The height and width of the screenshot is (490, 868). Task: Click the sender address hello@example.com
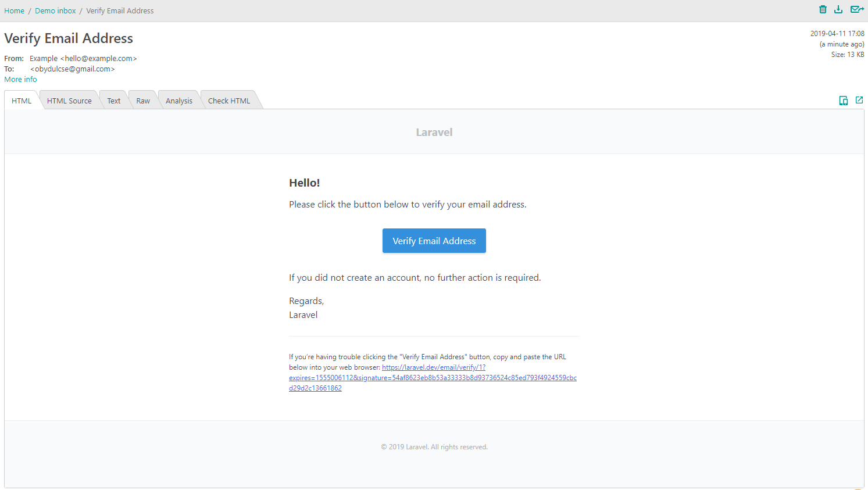(99, 59)
